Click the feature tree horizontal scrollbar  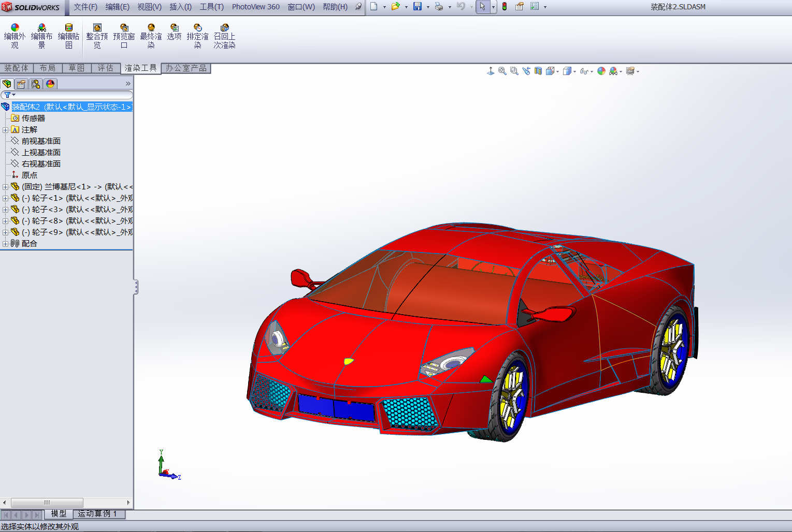point(47,503)
